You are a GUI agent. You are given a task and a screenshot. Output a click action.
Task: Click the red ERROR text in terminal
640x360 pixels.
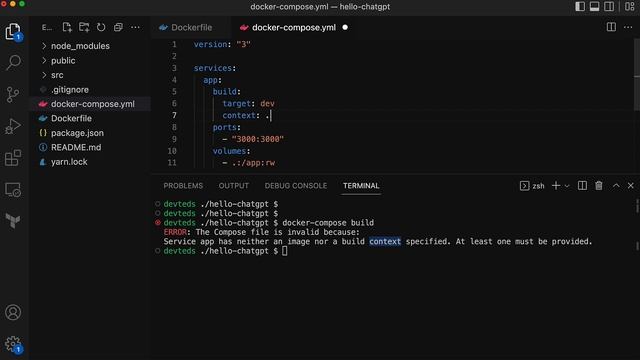(175, 232)
